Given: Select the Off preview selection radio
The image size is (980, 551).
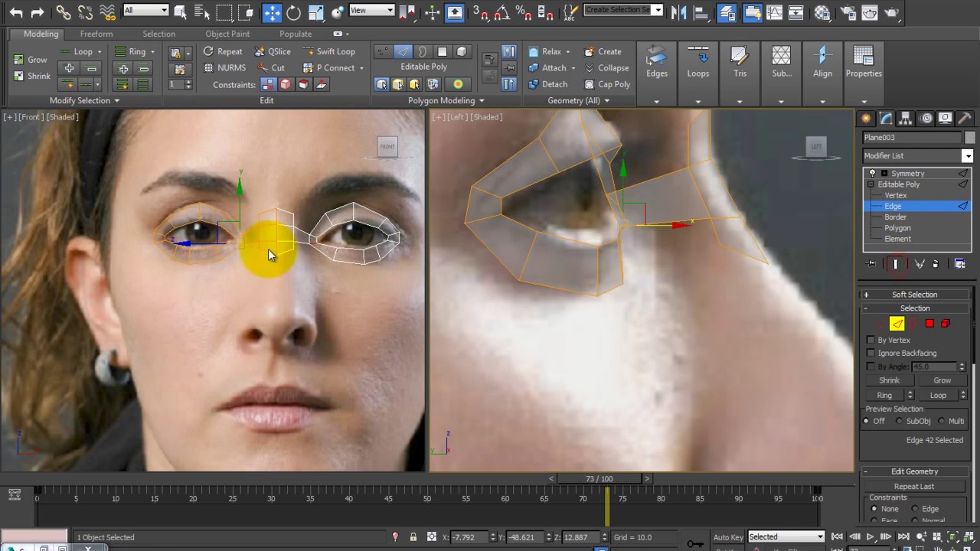Looking at the screenshot, I should (867, 421).
